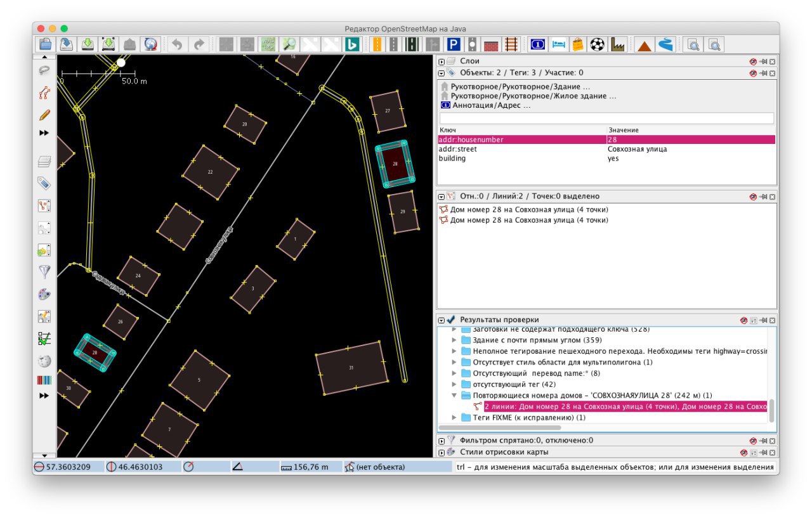Viewport: 812px width, 518px height.
Task: Toggle the filter funnel icon in left sidebar
Action: pos(44,272)
